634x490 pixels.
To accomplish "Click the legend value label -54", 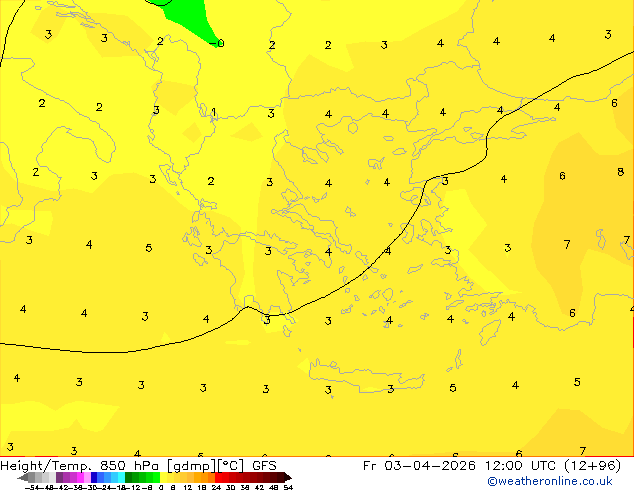I will click(x=32, y=487).
